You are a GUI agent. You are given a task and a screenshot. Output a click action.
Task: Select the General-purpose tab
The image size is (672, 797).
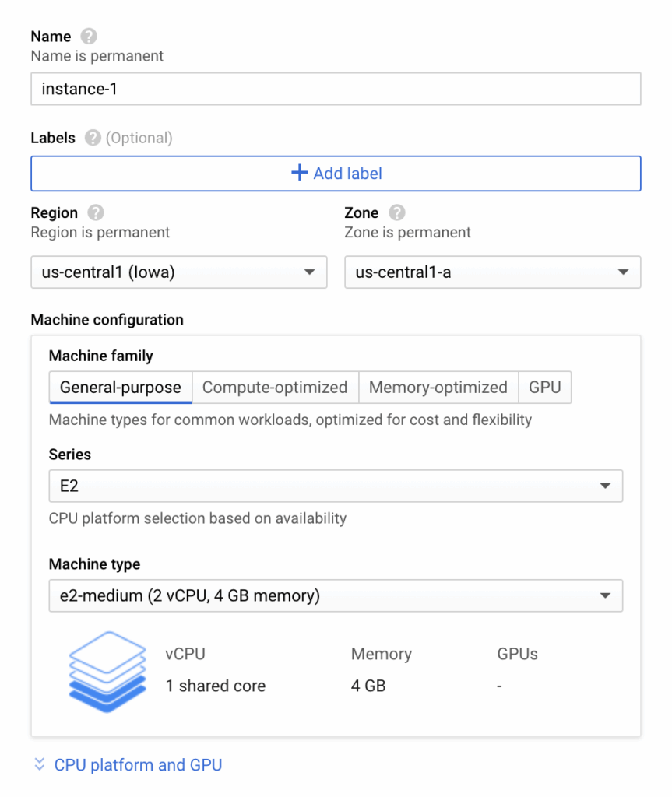point(120,387)
